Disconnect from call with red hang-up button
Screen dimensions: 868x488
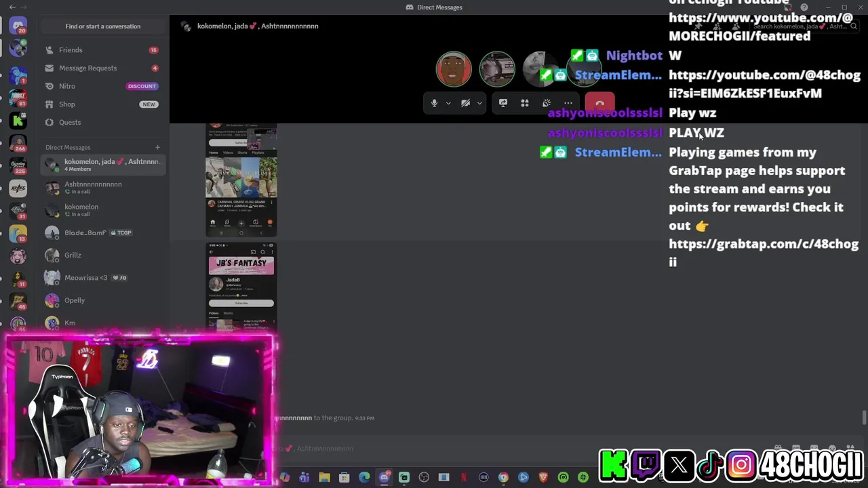click(x=599, y=103)
